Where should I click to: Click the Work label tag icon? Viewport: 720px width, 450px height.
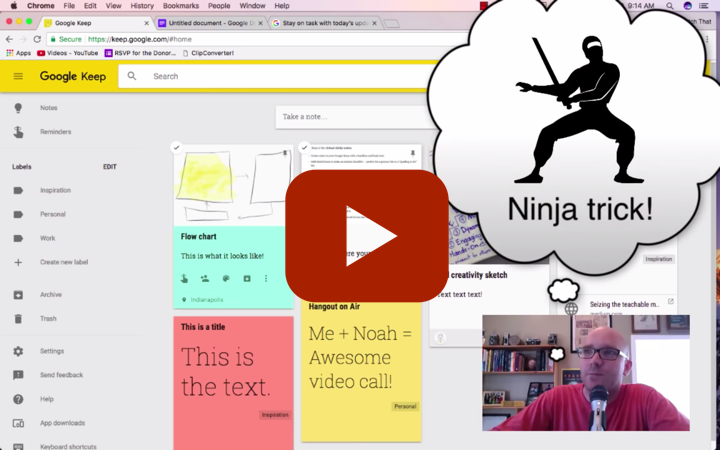coord(18,238)
